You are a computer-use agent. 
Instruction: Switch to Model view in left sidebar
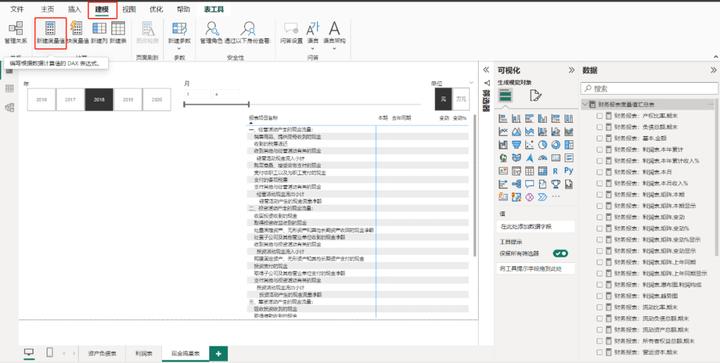10,107
